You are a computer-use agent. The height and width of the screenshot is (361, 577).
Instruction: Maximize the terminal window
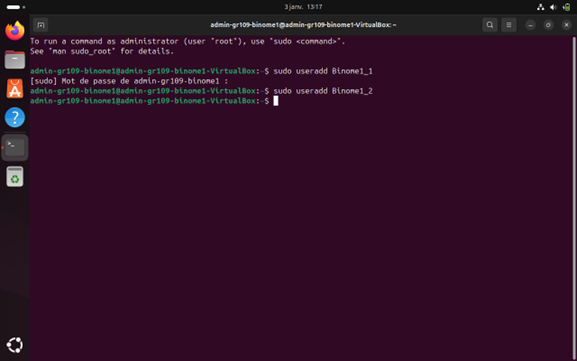(x=548, y=25)
